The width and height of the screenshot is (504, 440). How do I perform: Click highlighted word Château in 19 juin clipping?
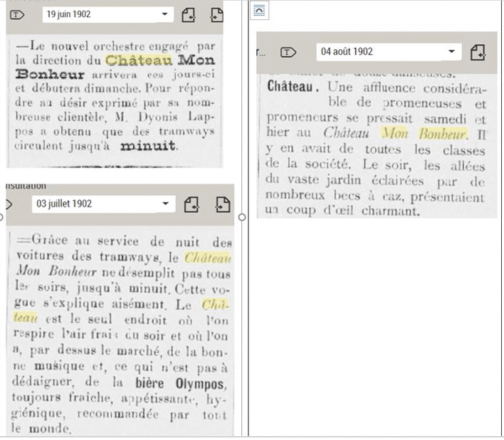tap(139, 61)
